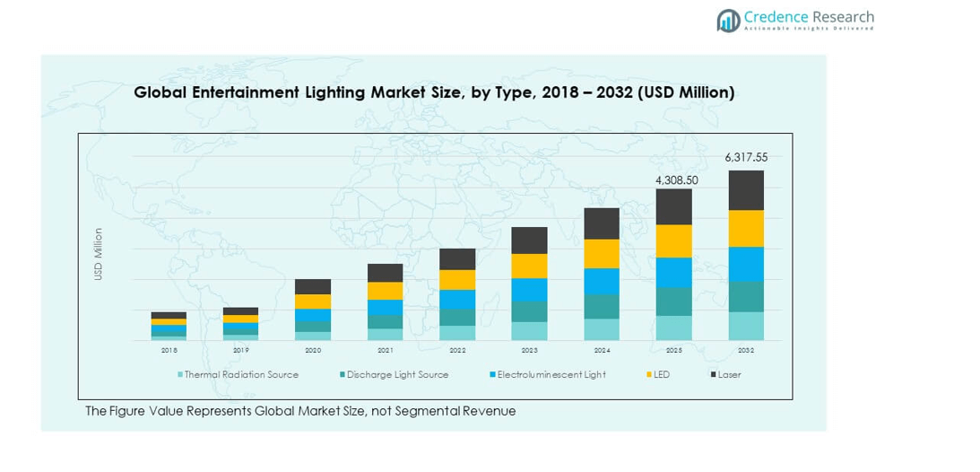This screenshot has width=980, height=472.
Task: Click the Discharge Light segment in the 2023 bar
Action: point(529,311)
